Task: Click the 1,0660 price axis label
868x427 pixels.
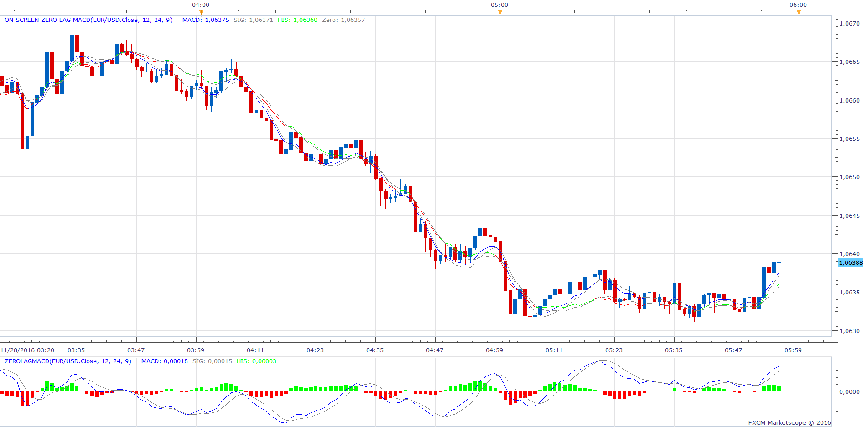Action: pos(850,100)
